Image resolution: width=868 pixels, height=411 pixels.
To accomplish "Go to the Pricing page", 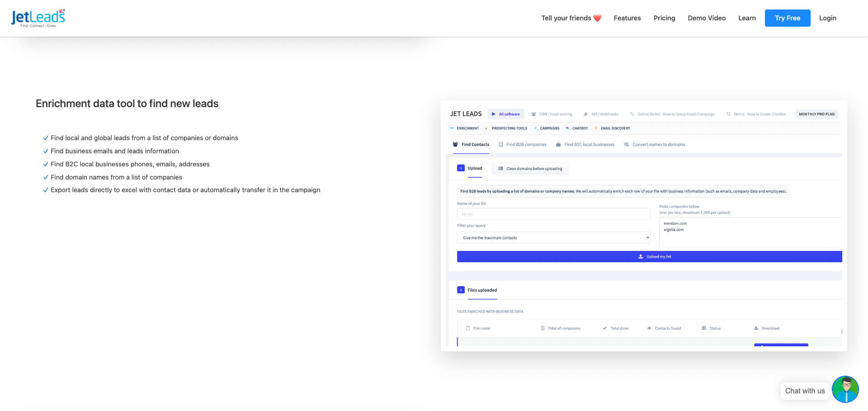I will (664, 18).
